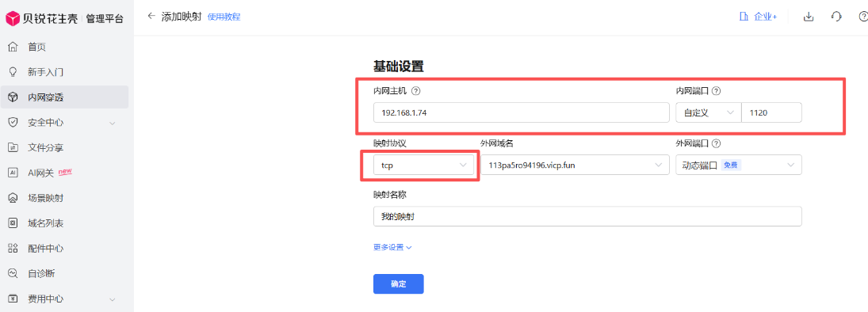868x312 pixels.
Task: Click the 费用中心 icon in sidebar
Action: (13, 299)
